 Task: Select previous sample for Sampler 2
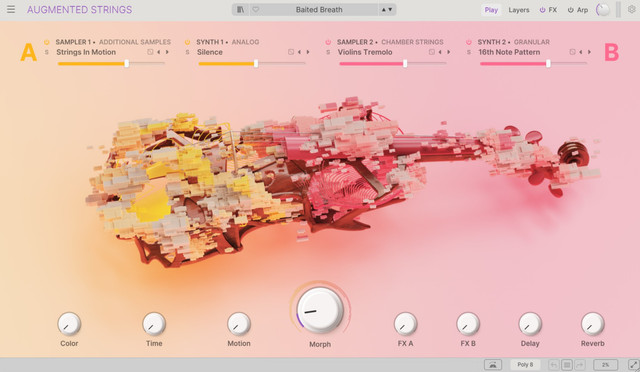coord(440,52)
